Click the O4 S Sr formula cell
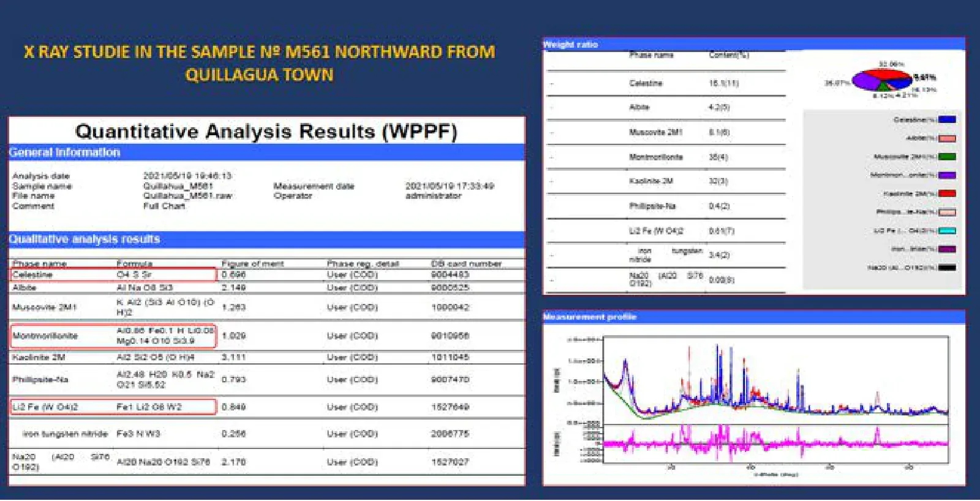 [134, 274]
